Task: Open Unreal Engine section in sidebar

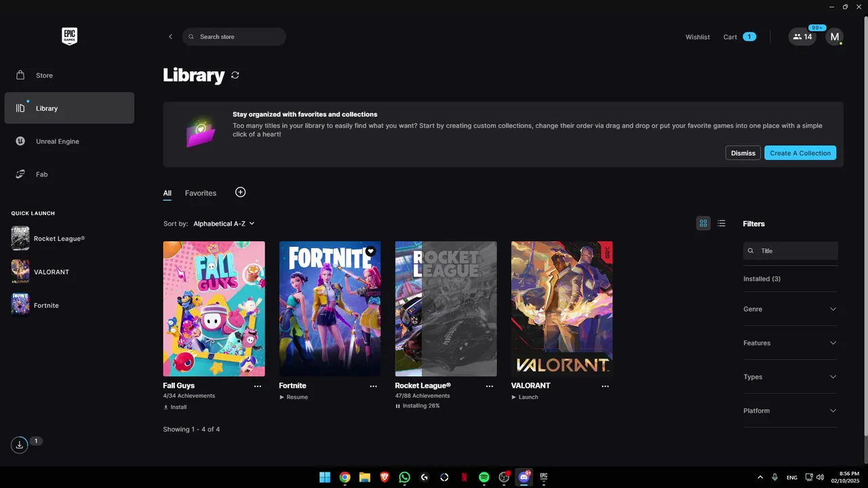Action: click(x=69, y=141)
